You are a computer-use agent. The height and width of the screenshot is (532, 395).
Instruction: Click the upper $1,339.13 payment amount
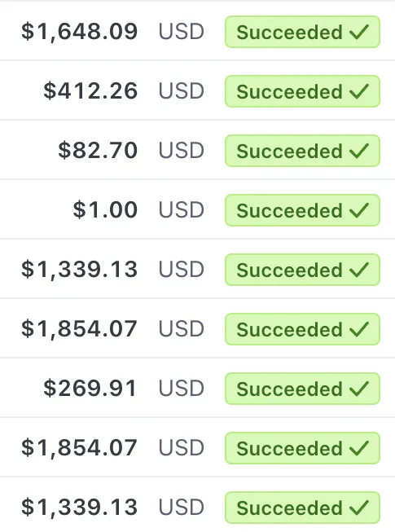pyautogui.click(x=79, y=270)
